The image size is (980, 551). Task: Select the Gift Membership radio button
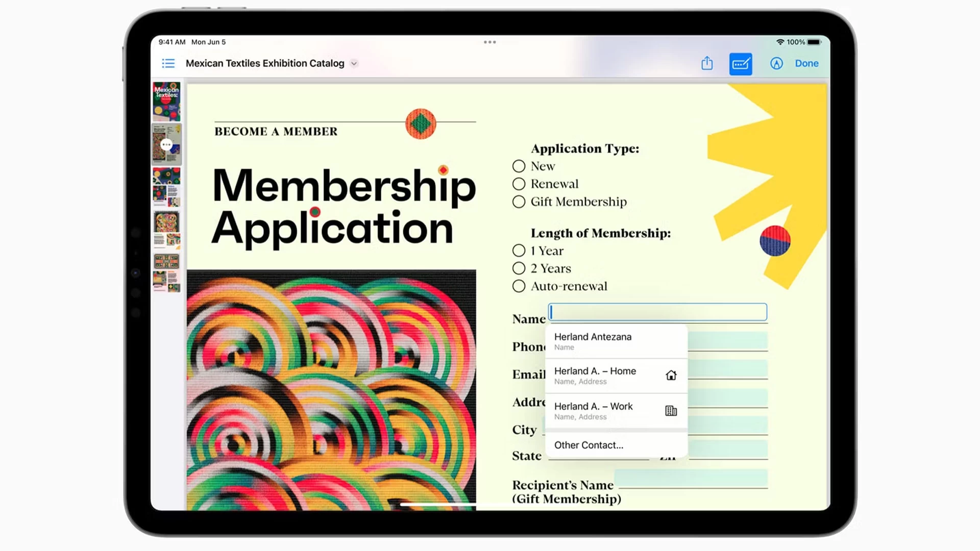pos(519,202)
